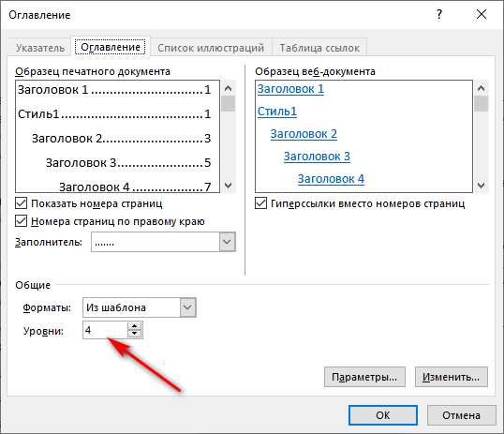Click Заголовок 3 line in print preview
Image resolution: width=504 pixels, height=434 pixels.
coord(128,163)
